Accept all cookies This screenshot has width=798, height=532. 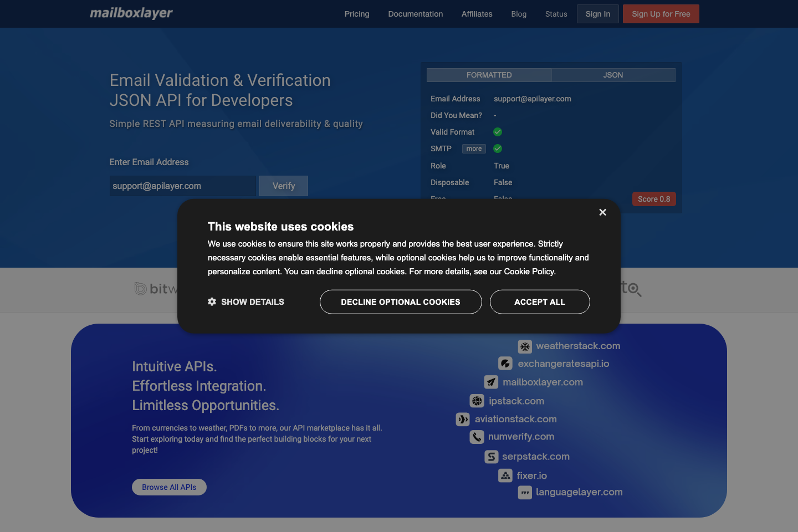539,302
